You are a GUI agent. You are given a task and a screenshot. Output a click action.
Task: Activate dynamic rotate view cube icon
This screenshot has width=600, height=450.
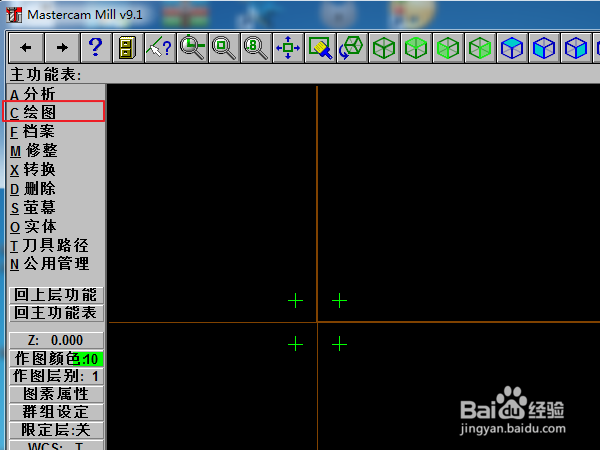(x=352, y=48)
